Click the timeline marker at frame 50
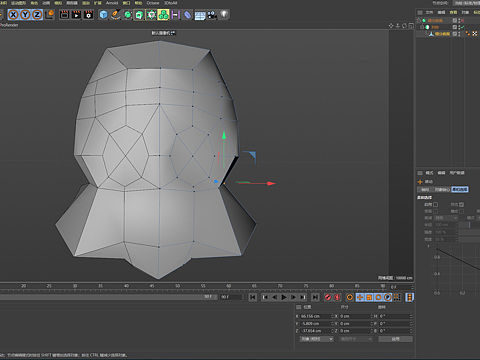This screenshot has width=480, height=360. click(178, 286)
